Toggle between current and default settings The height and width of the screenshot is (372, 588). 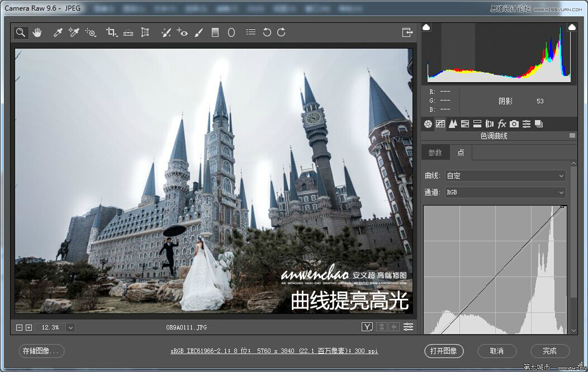coord(409,327)
